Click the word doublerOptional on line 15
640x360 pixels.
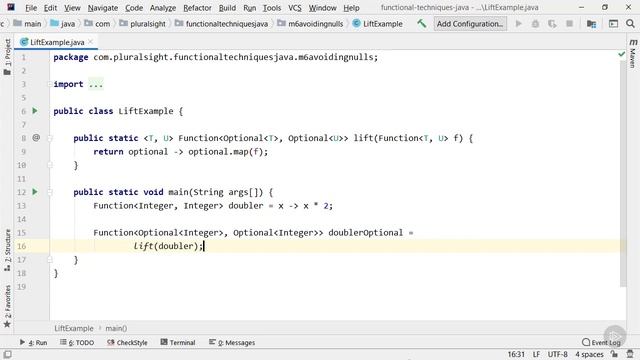click(x=365, y=233)
